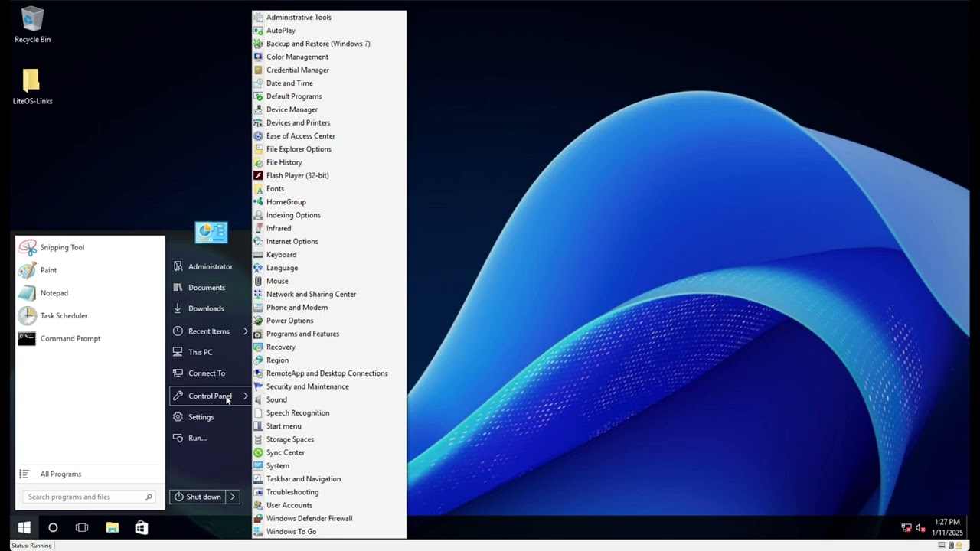This screenshot has width=980, height=551.
Task: Open Task View from the taskbar
Action: (x=82, y=527)
